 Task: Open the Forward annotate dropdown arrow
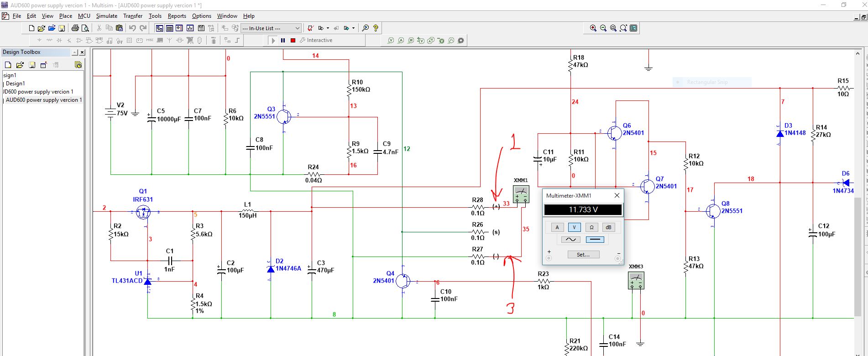pos(353,28)
